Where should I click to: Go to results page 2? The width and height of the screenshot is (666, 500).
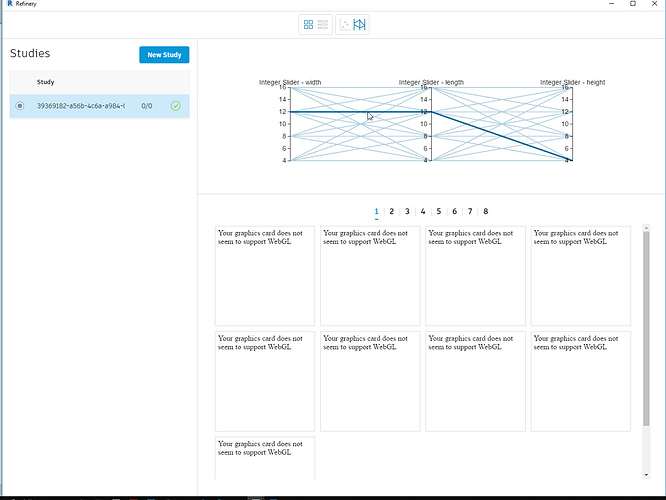pos(392,211)
